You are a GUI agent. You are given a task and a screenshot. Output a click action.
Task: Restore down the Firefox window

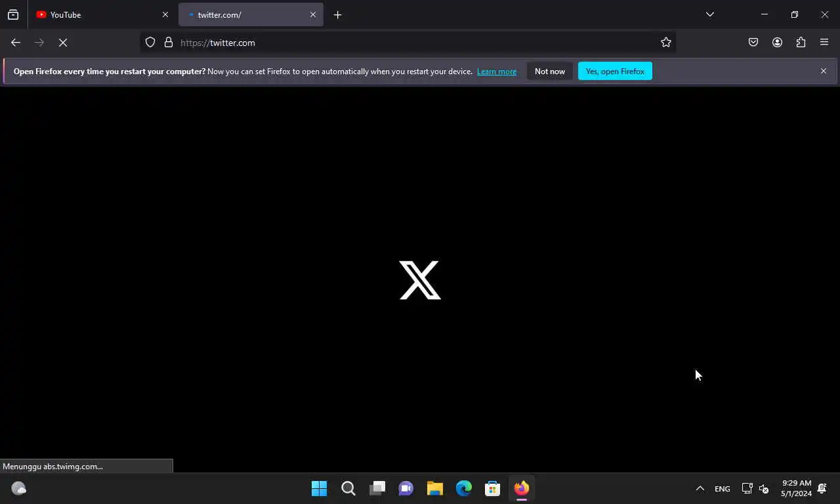(795, 14)
